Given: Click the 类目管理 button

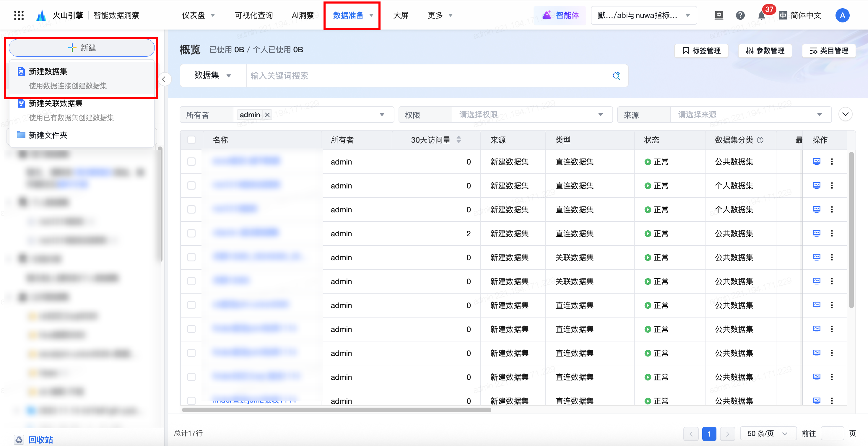Looking at the screenshot, I should 829,51.
